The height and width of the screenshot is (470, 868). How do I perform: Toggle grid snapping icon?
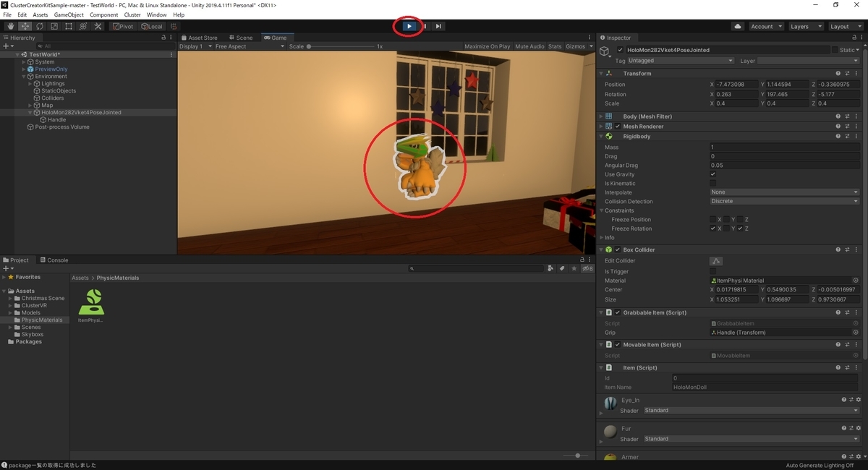point(174,27)
